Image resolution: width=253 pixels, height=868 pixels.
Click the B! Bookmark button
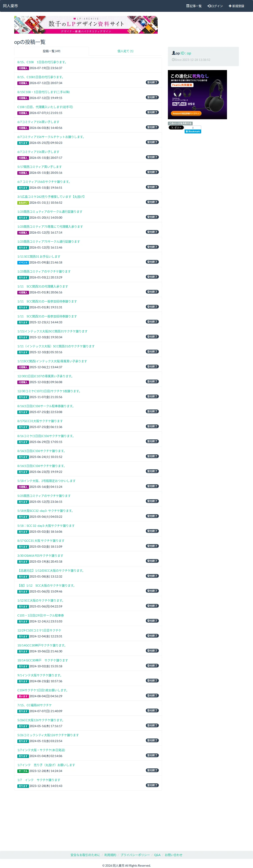point(193,131)
